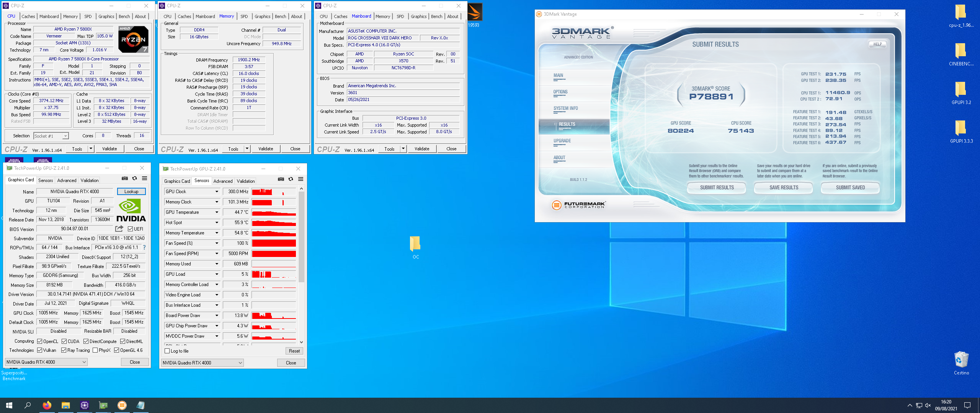Viewport: 980px width, 413px height.
Task: Select the OC folder on the desktop
Action: click(x=416, y=247)
